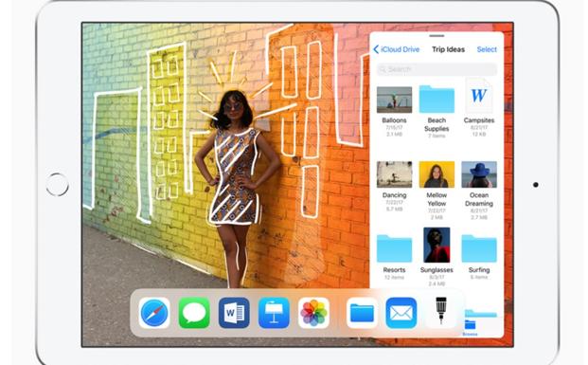Viewport: 588px width, 365px height.
Task: Open the Beach Supplies folder
Action: coord(437,99)
